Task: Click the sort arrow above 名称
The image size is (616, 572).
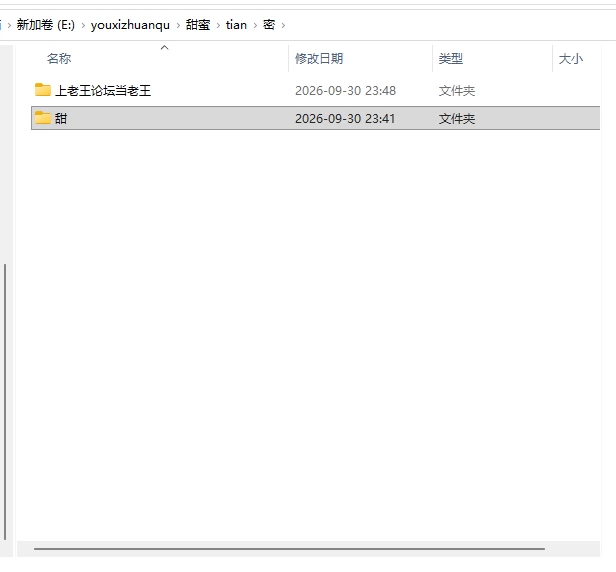Action: pos(165,48)
